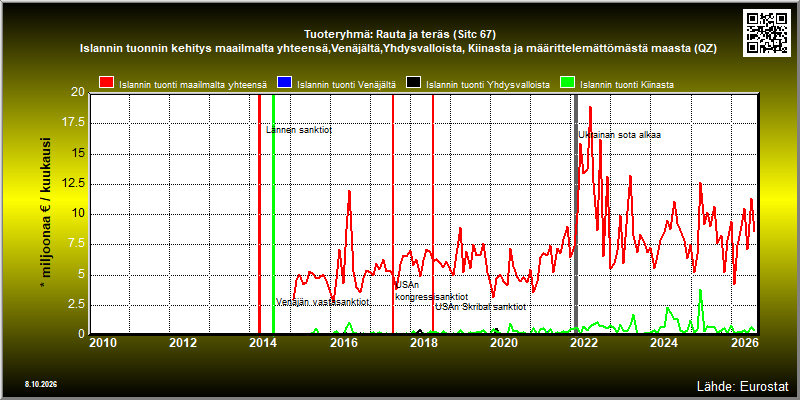Click the red vertical line just after the 2018 tick

433,213
